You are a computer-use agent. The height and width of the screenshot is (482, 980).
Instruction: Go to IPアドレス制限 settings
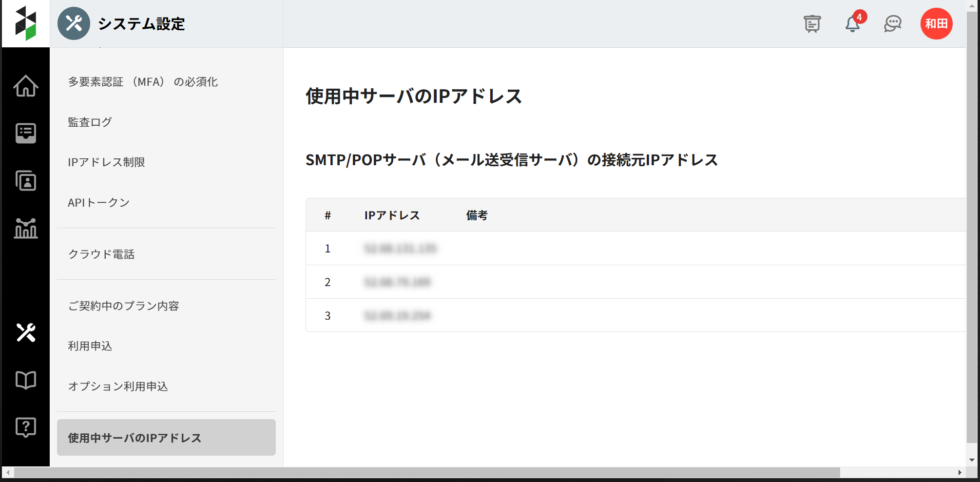coord(106,162)
